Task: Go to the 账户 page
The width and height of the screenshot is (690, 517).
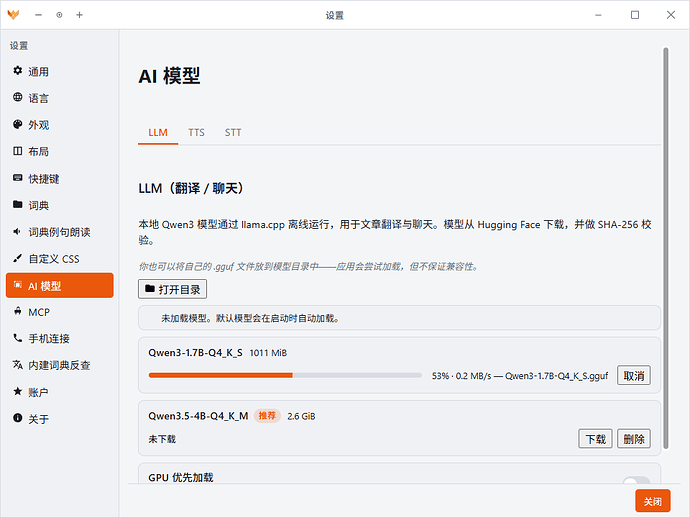Action: click(59, 392)
